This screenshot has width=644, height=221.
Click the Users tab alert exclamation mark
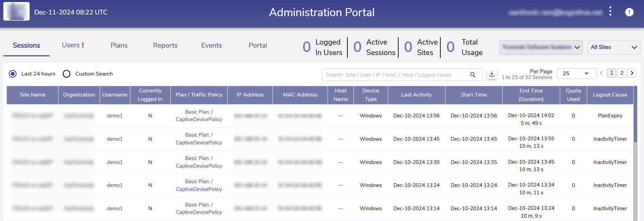83,45
